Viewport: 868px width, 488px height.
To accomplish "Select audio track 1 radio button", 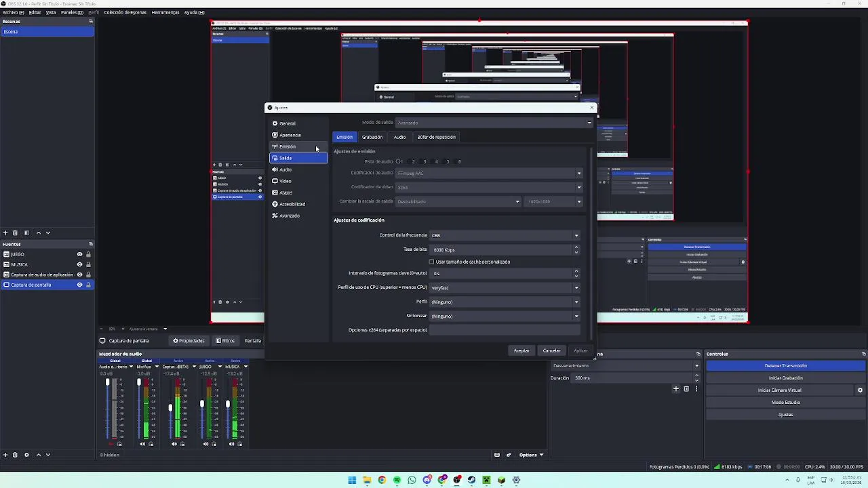I will (399, 161).
